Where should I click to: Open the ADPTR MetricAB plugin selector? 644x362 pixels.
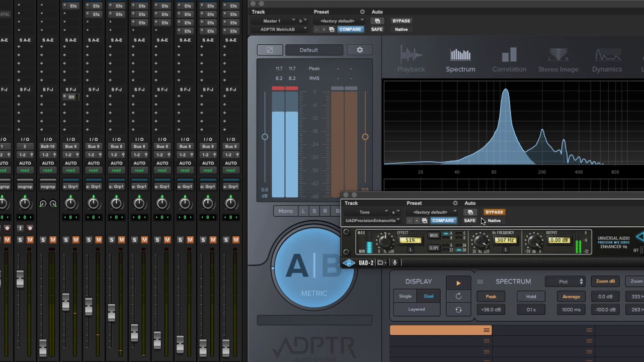click(x=281, y=30)
